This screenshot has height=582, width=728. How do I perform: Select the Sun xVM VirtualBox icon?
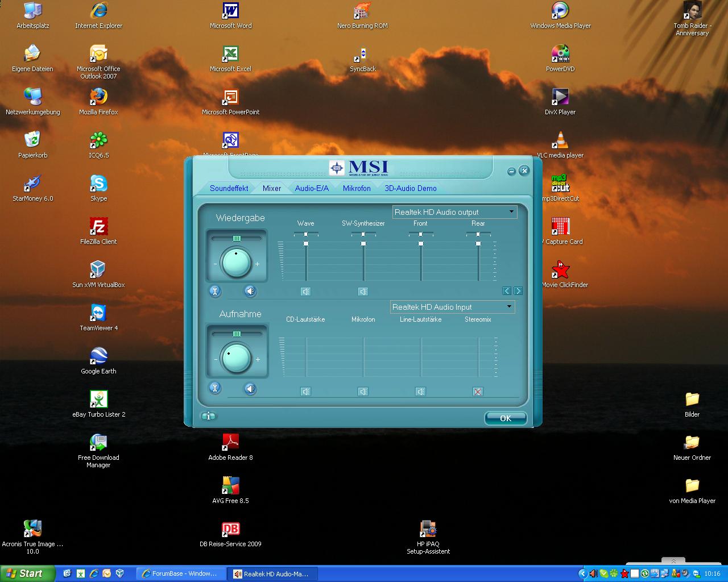[98, 275]
